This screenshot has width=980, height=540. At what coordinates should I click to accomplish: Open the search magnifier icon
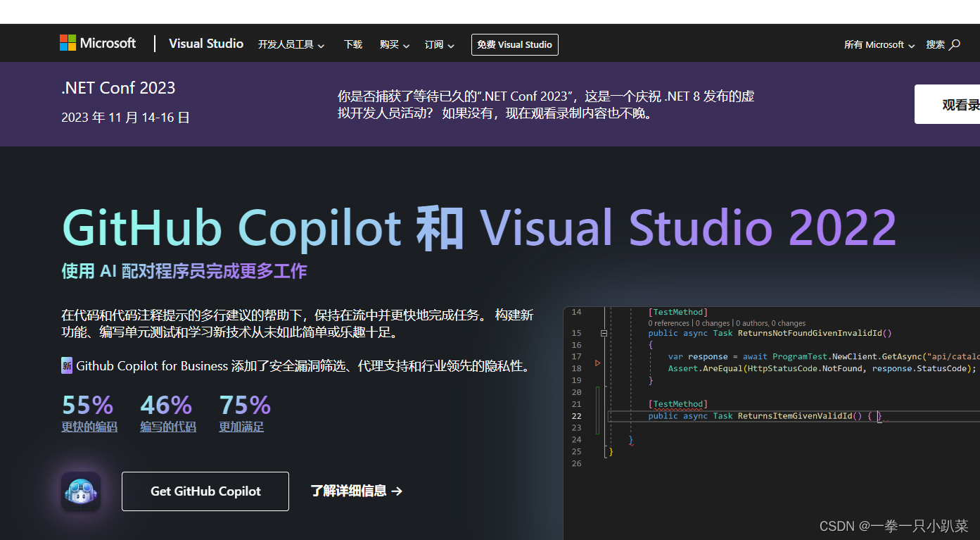coord(955,44)
